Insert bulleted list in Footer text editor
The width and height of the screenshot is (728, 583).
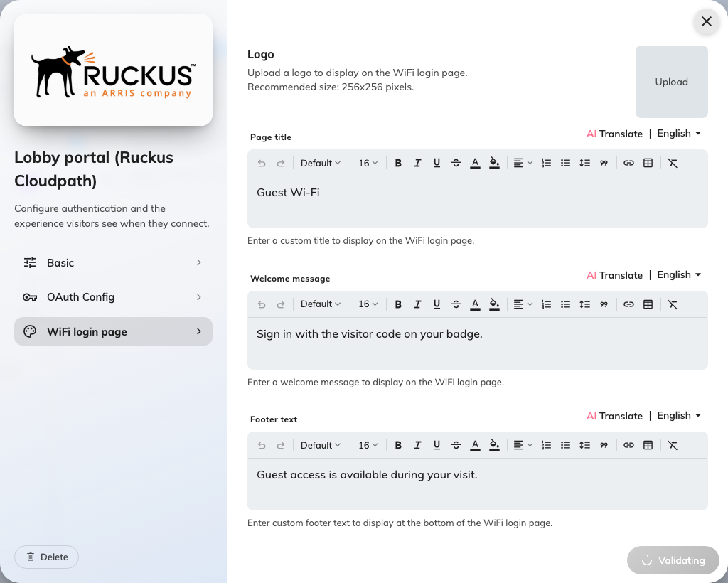(565, 445)
